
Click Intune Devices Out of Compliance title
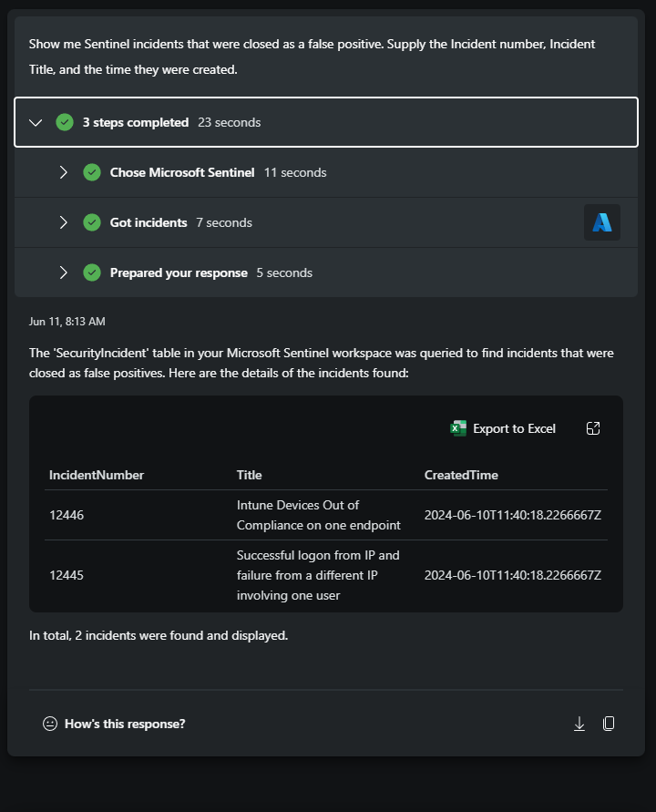pos(318,515)
